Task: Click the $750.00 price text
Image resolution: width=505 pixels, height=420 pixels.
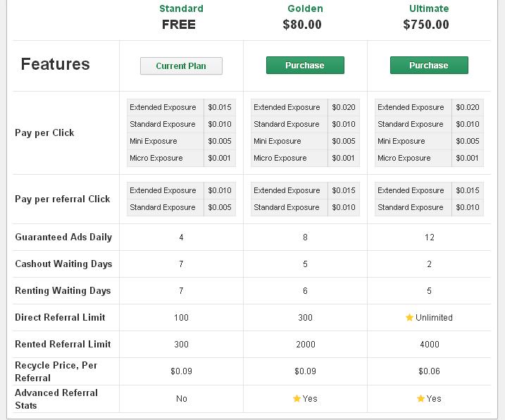Action: click(x=426, y=25)
